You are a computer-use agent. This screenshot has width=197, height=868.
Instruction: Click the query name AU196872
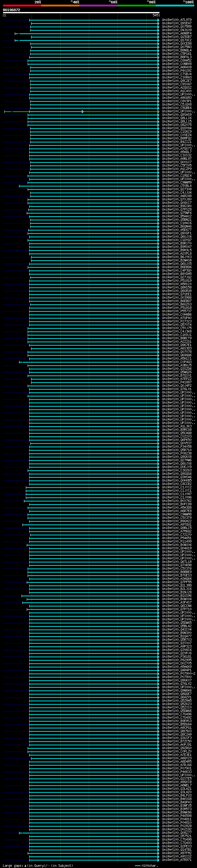[x=11, y=10]
